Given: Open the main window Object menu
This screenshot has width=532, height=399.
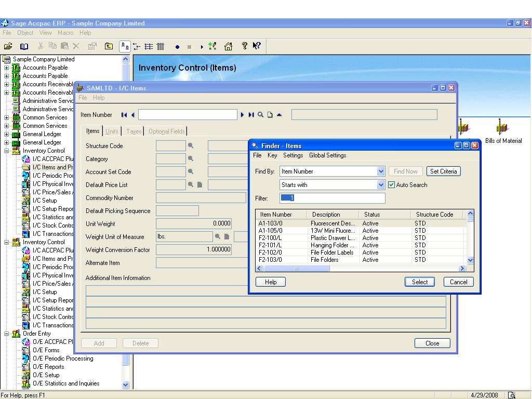Looking at the screenshot, I should click(x=25, y=33).
